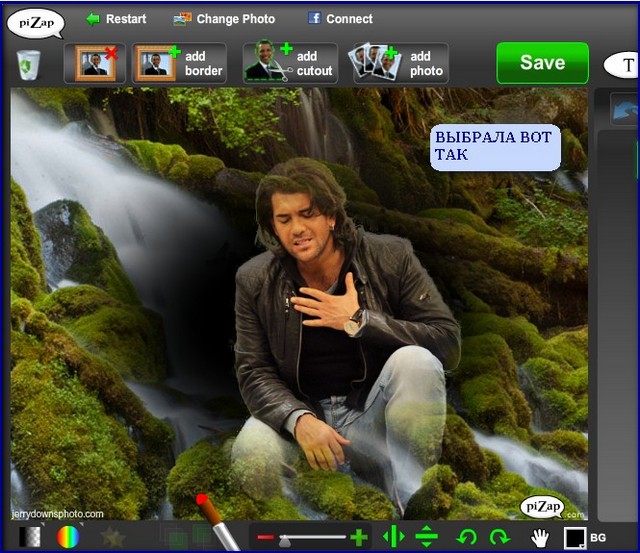
Task: Rotate cutout counter-clockwise
Action: pos(467,537)
